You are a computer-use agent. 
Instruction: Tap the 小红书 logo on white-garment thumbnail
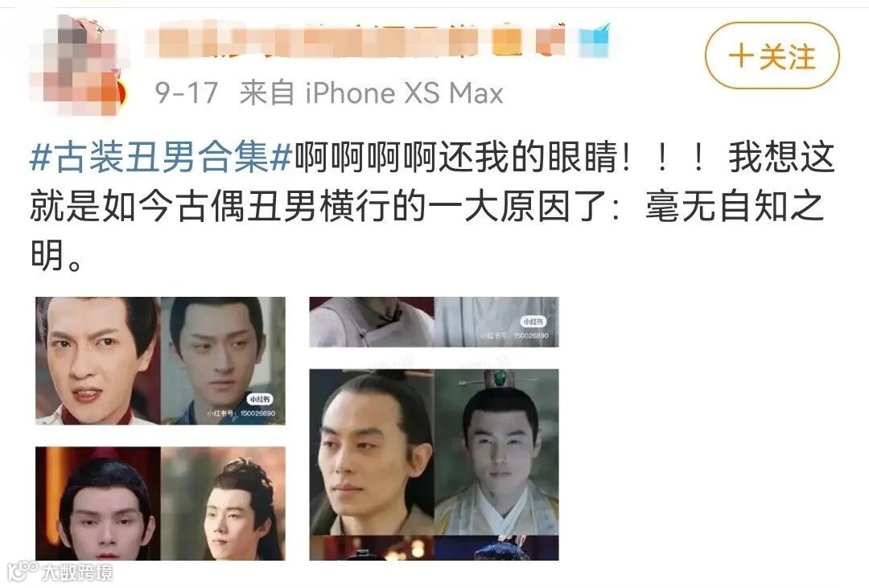click(x=533, y=322)
